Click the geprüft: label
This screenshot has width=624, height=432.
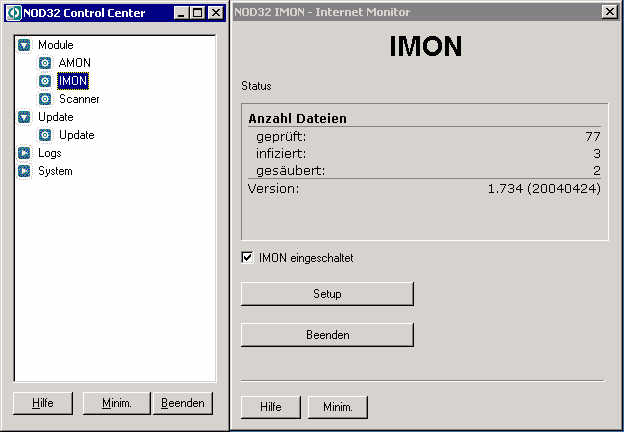coord(281,137)
